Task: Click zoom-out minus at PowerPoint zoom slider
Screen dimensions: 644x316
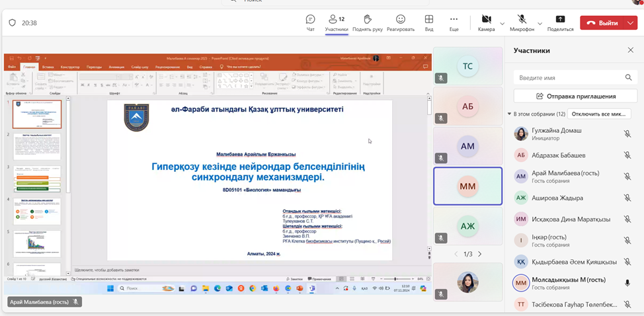Action: click(x=380, y=279)
